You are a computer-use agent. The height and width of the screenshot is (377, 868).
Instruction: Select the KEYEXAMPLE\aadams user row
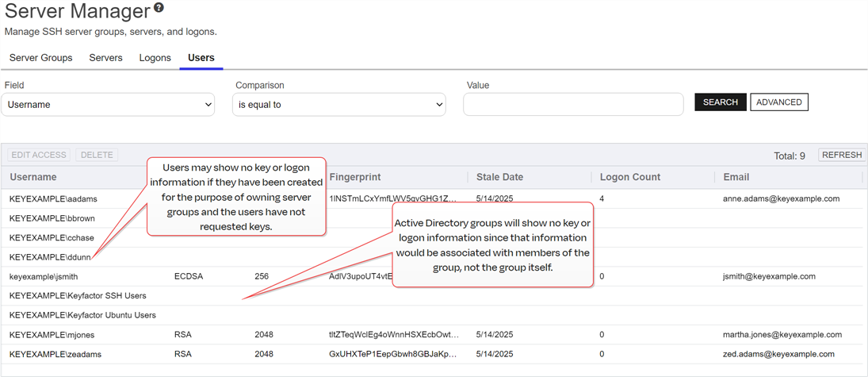434,198
